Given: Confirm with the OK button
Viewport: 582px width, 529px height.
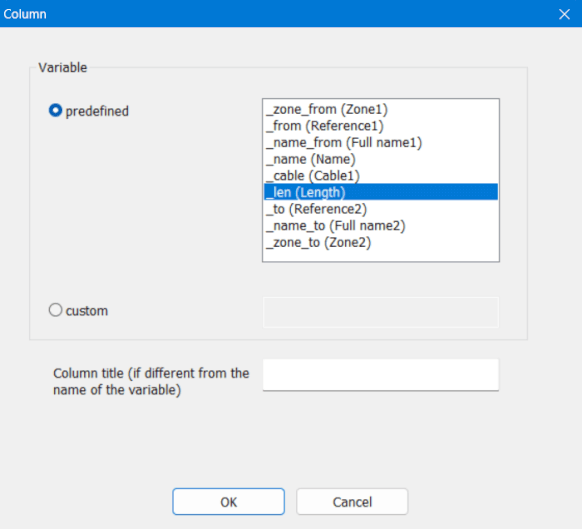Looking at the screenshot, I should click(228, 502).
